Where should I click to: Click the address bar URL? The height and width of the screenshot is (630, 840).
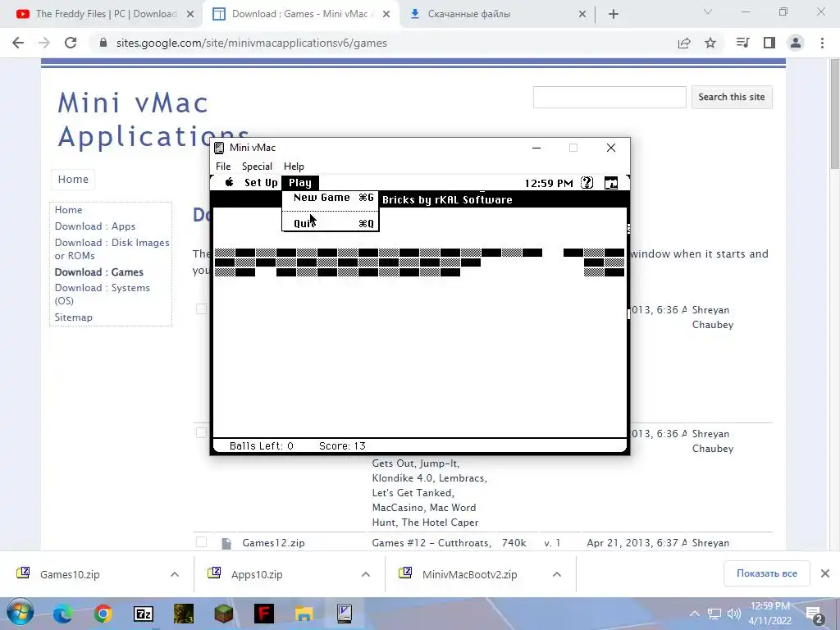(x=251, y=43)
